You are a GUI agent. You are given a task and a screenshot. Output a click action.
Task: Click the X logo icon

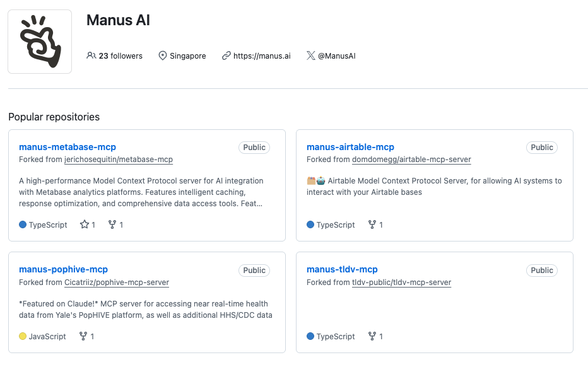point(310,56)
